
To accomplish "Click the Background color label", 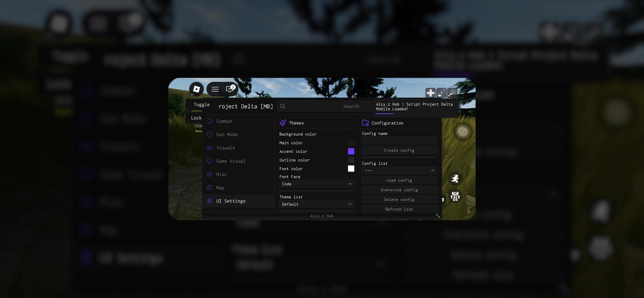I will (x=298, y=134).
